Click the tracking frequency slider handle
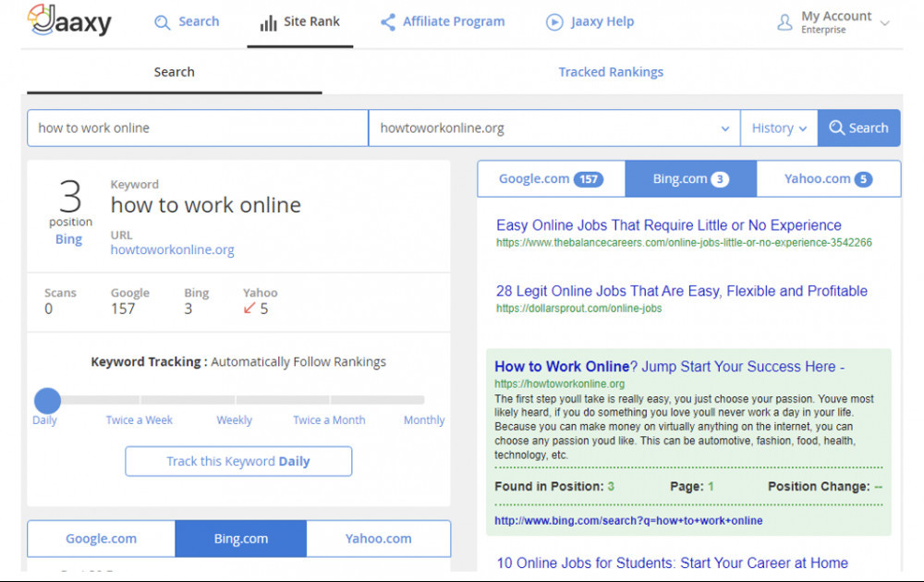This screenshot has height=582, width=924. (x=47, y=401)
